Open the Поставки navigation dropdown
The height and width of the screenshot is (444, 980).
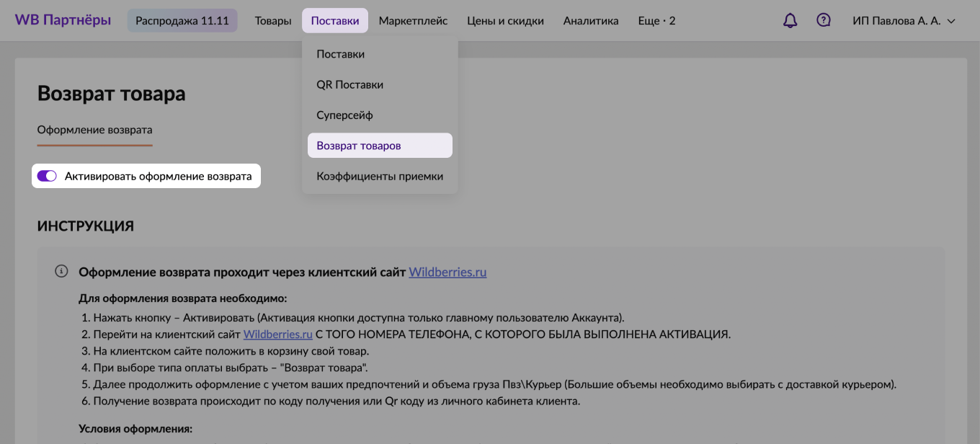[x=335, y=20]
